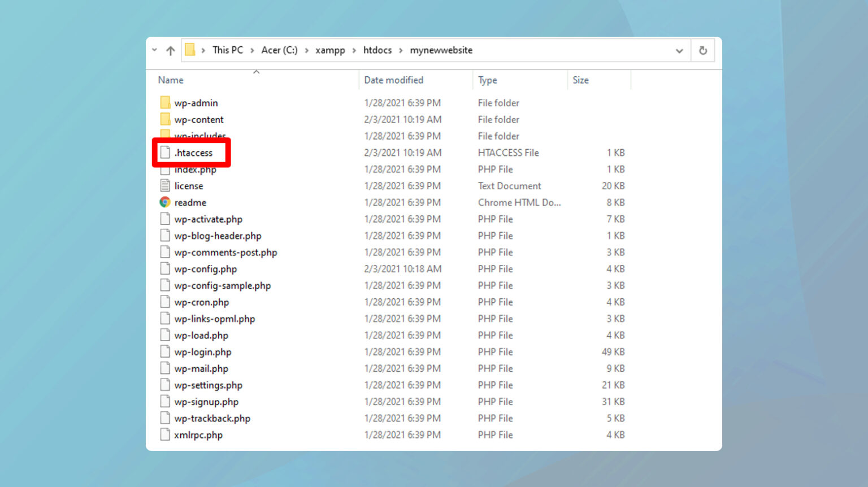The height and width of the screenshot is (487, 868).
Task: Click the folder icon in the address bar
Action: coord(190,50)
